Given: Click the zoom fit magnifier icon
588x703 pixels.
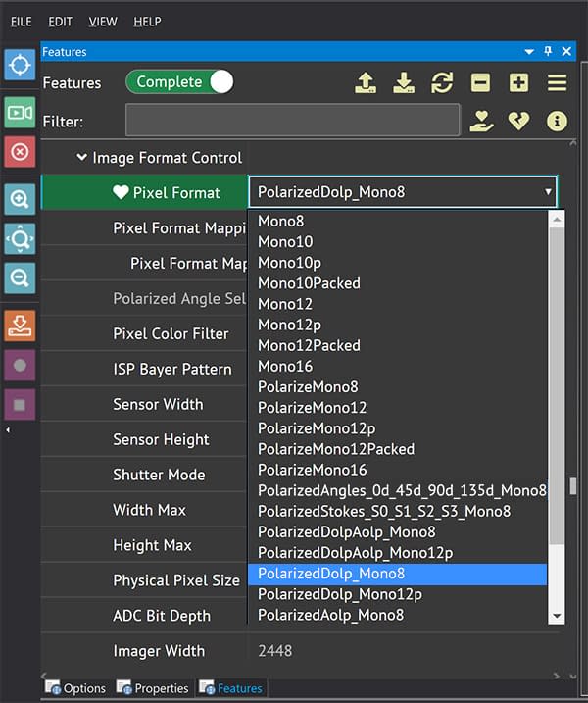Looking at the screenshot, I should 20,238.
